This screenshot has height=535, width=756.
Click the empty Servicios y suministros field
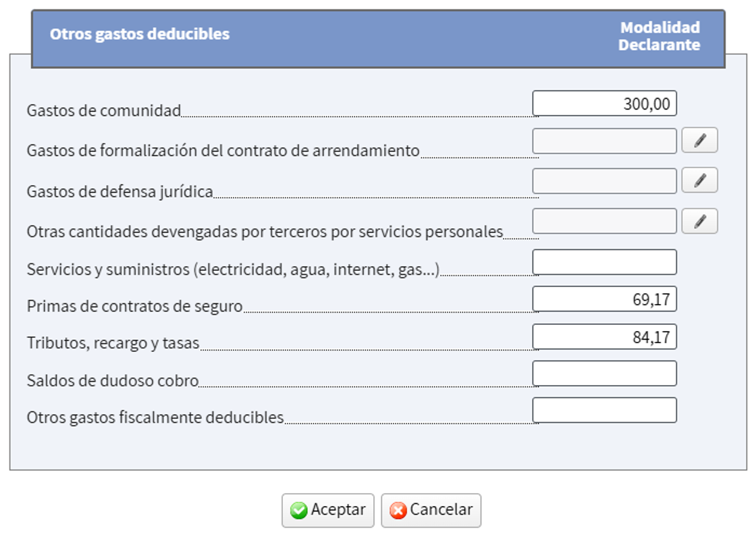coord(604,261)
